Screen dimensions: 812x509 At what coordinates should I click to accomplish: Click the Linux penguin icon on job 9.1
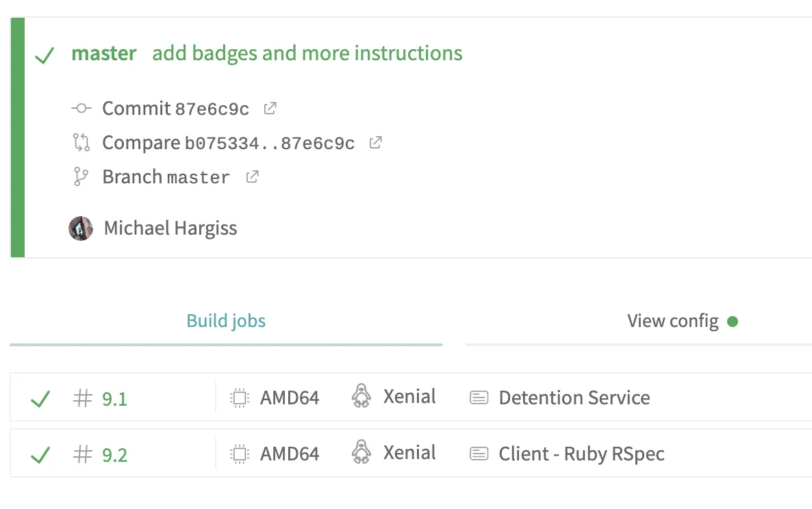361,397
